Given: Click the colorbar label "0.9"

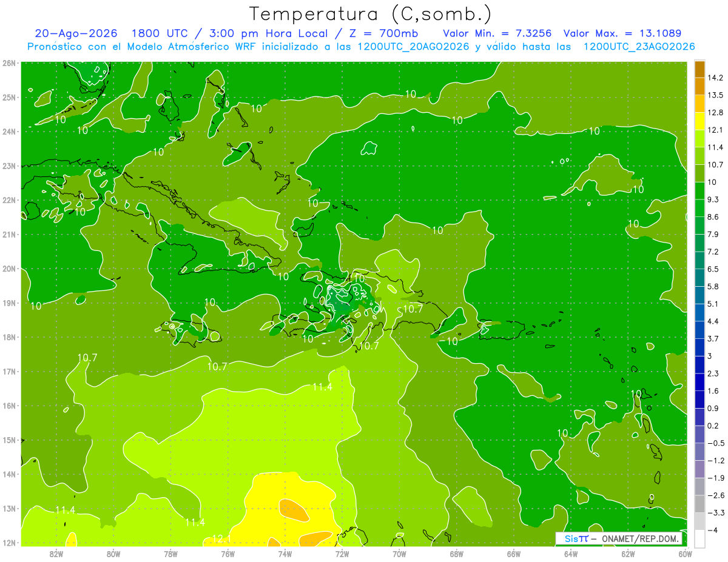Looking at the screenshot, I should [713, 409].
